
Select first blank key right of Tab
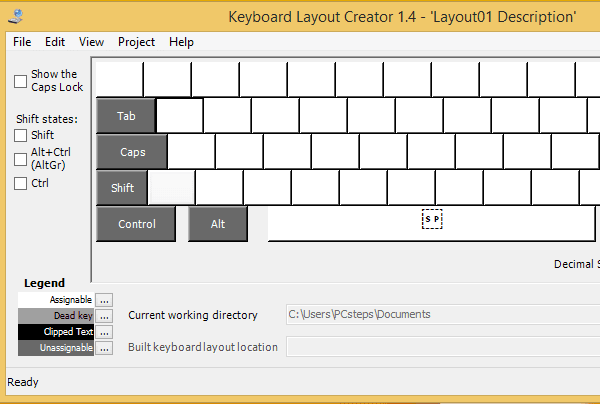click(x=179, y=115)
